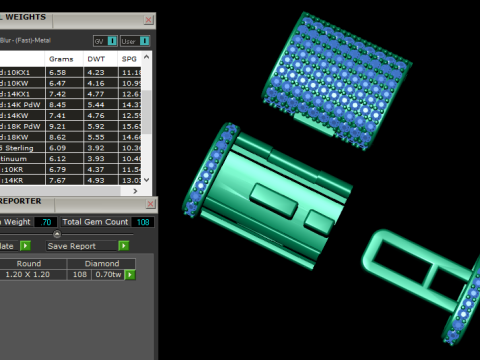
Task: Close the Reporter panel
Action: [150, 204]
